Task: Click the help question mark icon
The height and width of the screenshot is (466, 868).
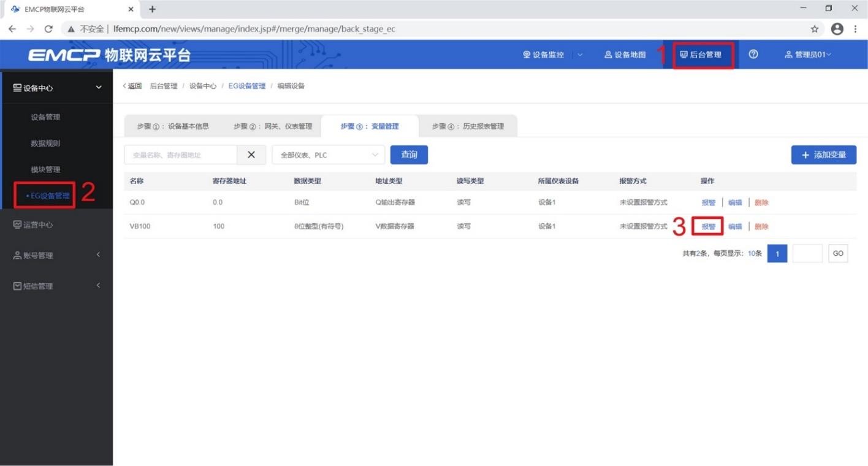Action: pos(753,55)
